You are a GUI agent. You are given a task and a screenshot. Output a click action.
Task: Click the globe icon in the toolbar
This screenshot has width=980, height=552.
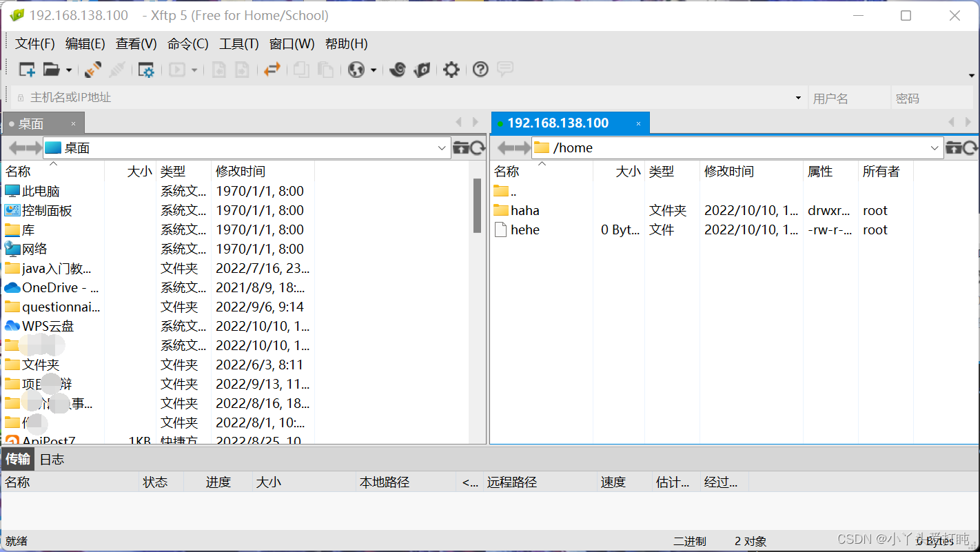coord(356,69)
